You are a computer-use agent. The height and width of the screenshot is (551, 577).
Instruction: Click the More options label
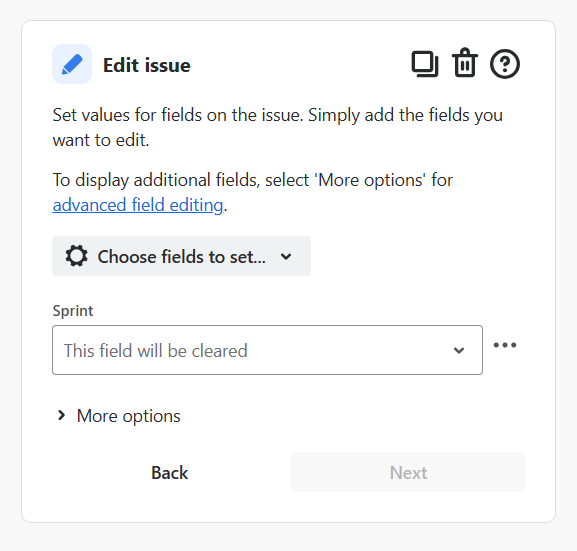(x=129, y=416)
